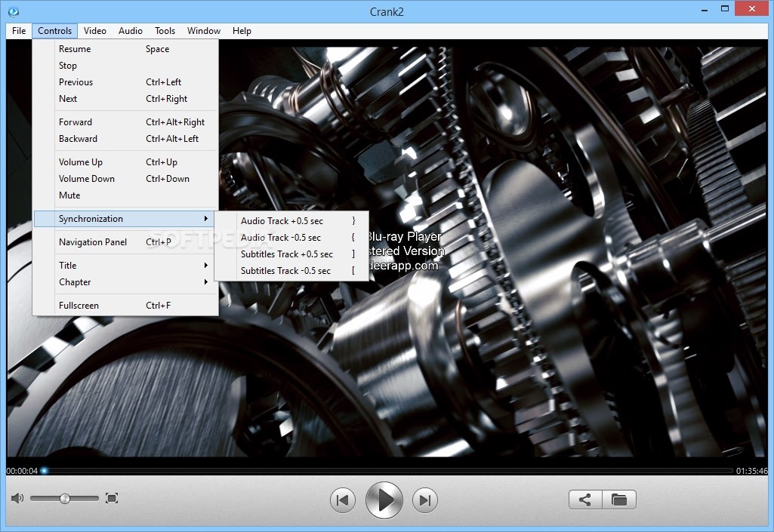The width and height of the screenshot is (774, 532).
Task: Select Mute in the Controls menu
Action: 126,195
